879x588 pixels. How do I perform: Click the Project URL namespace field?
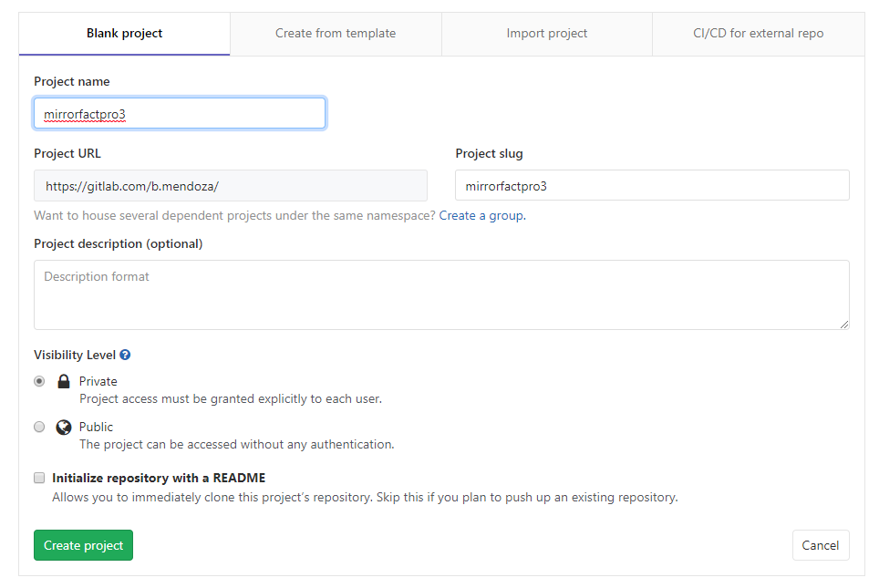point(231,185)
